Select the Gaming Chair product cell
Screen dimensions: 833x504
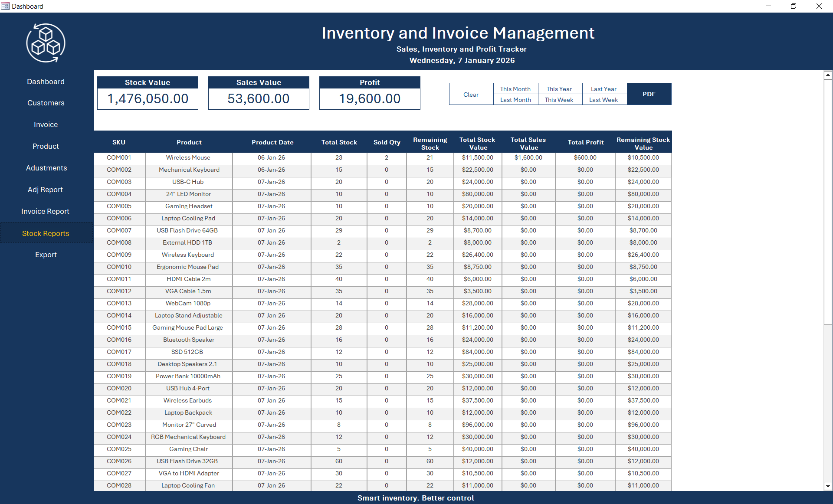(x=189, y=449)
